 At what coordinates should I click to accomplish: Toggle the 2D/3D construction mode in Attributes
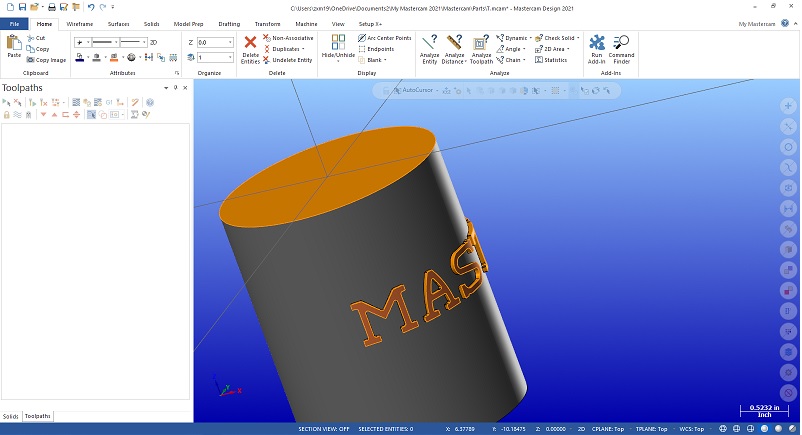[x=153, y=42]
